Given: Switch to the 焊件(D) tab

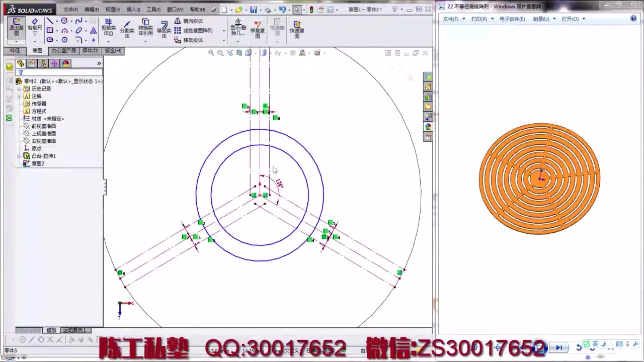Looking at the screenshot, I should coord(91,51).
